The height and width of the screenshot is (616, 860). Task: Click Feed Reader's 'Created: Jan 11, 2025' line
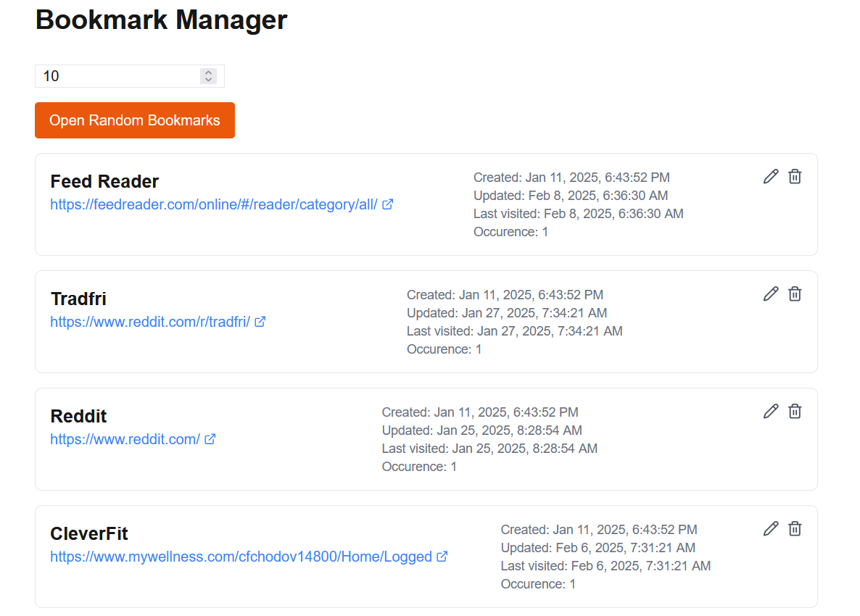[x=571, y=178]
